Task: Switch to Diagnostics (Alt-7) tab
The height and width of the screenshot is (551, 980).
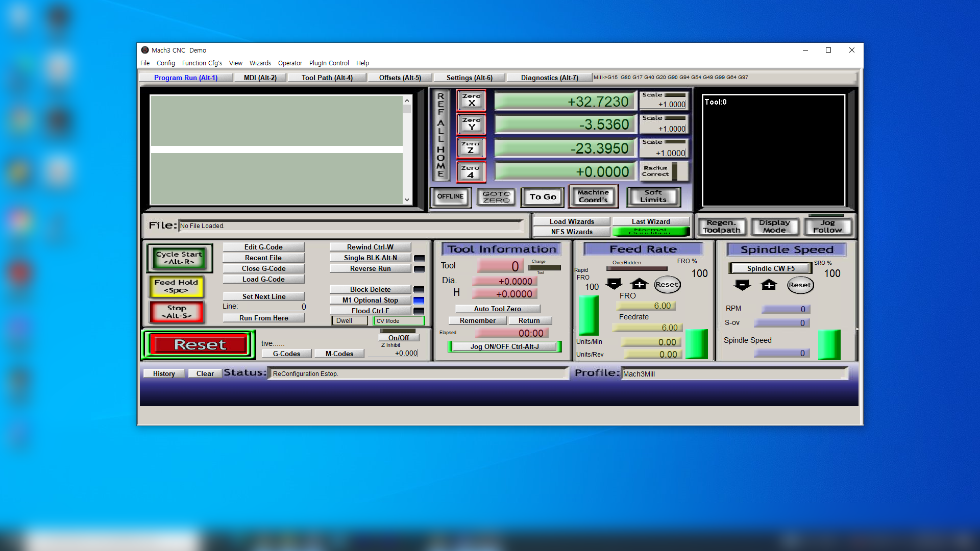Action: tap(549, 78)
